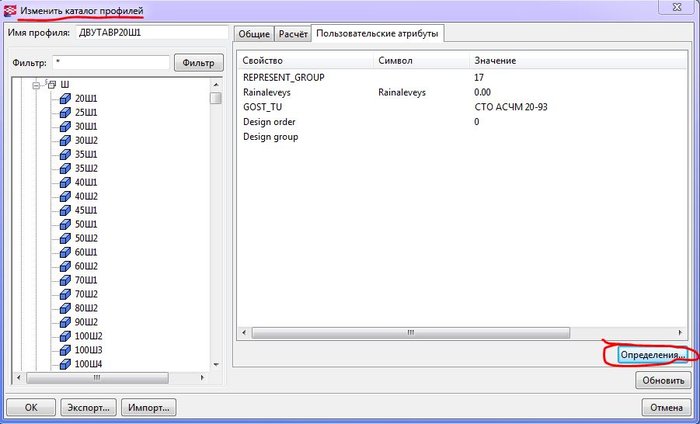Viewport: 700px width, 424px height.
Task: Collapse the Ш profile group
Action: [36, 85]
